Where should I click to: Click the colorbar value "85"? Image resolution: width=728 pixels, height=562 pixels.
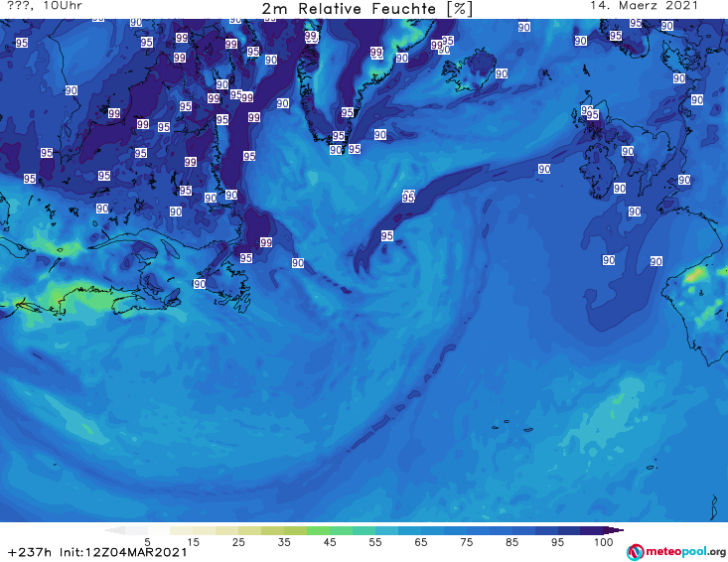click(x=512, y=542)
